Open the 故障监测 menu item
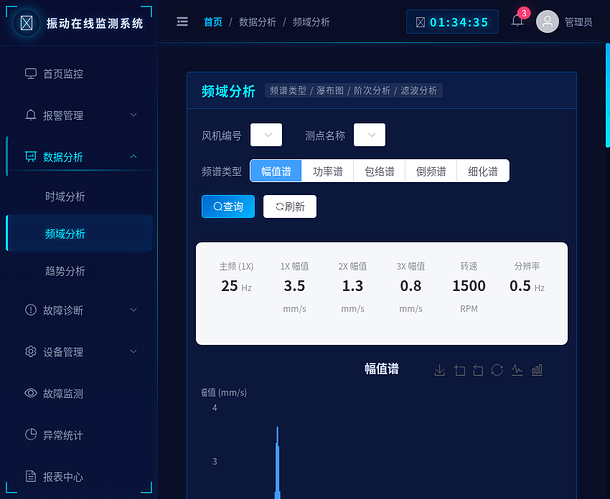 [x=79, y=393]
